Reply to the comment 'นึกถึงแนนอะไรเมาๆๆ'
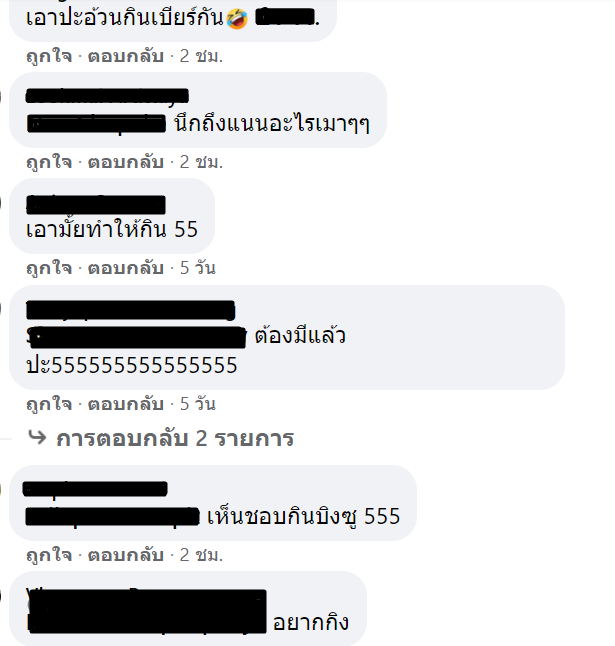This screenshot has width=615, height=646. (x=126, y=162)
